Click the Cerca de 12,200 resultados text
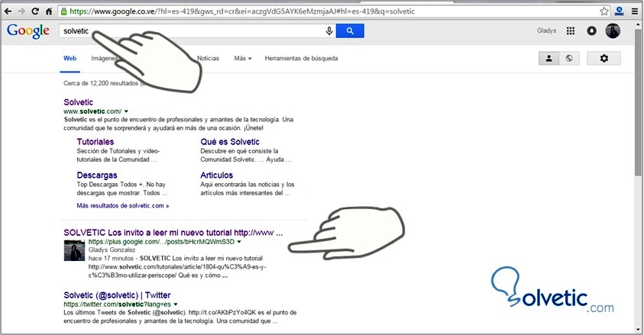 click(x=101, y=83)
